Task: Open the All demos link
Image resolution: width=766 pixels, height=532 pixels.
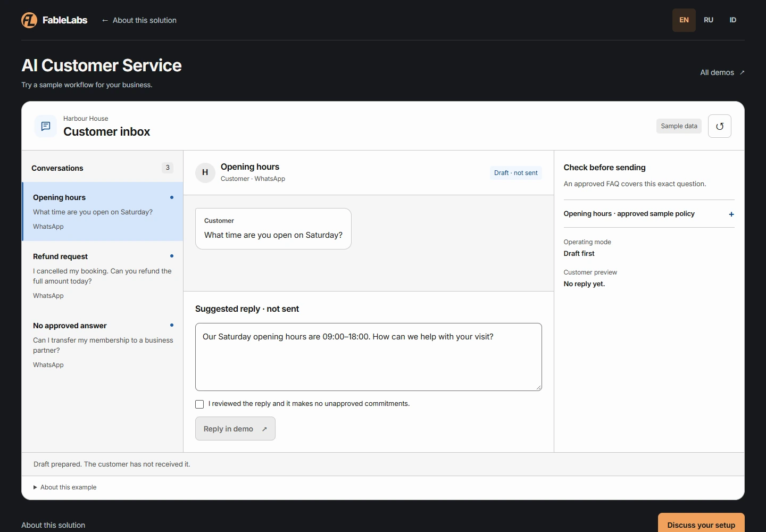Action: pos(722,72)
